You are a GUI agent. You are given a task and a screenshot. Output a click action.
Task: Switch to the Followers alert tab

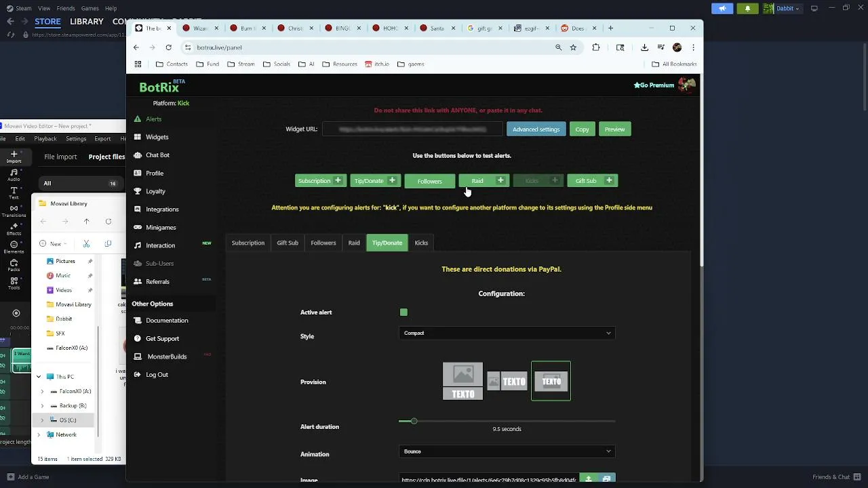323,243
